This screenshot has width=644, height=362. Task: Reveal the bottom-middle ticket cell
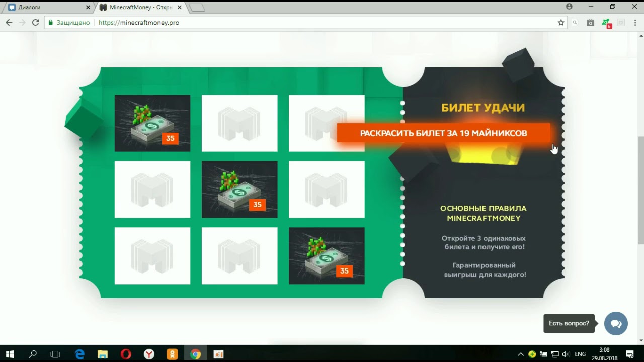(239, 256)
